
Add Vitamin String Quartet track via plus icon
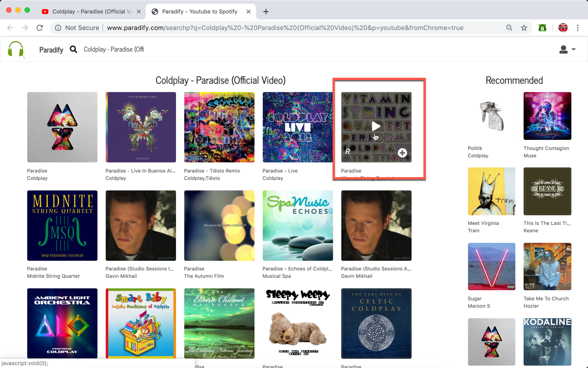click(402, 152)
